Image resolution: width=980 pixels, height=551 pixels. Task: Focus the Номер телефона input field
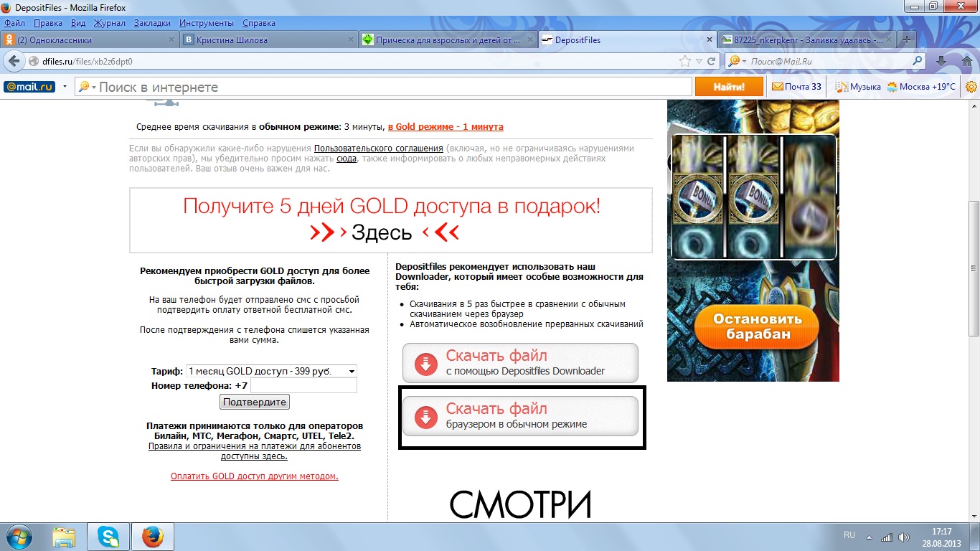(303, 386)
